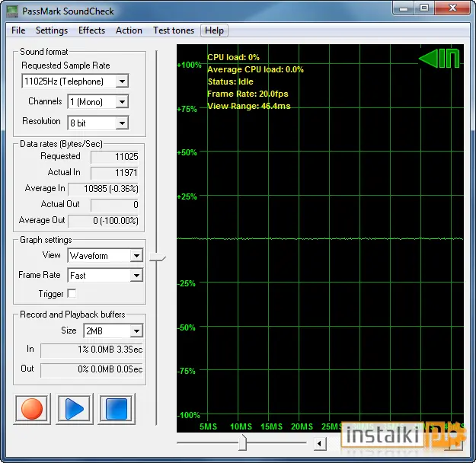Open the Effects menu

[91, 30]
